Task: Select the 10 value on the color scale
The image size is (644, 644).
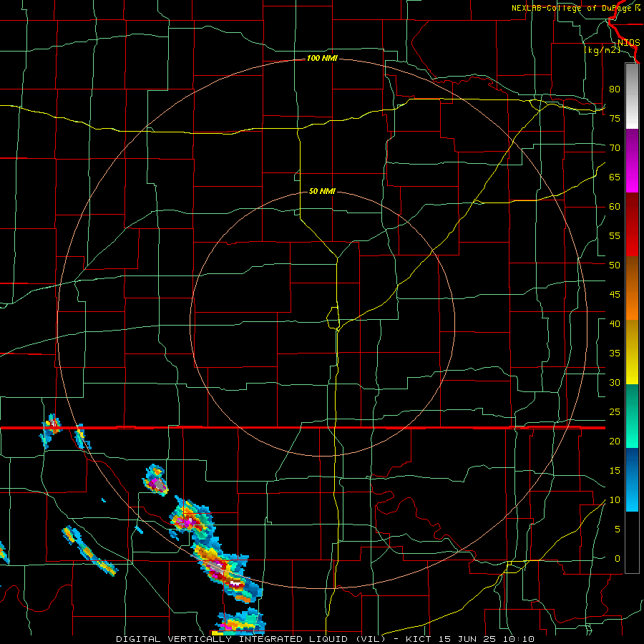Action: 615,500
